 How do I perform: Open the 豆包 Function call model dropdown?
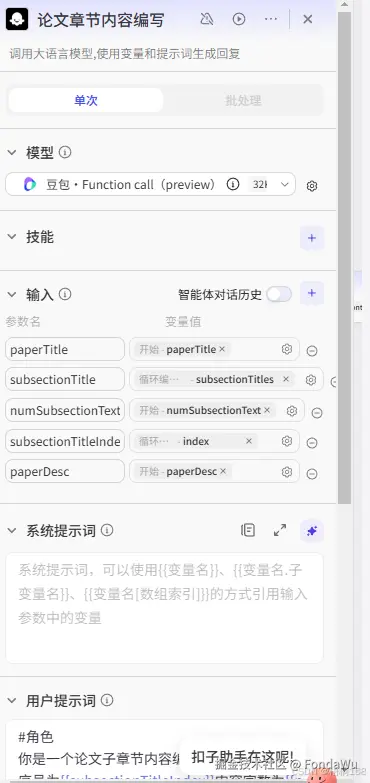(x=150, y=185)
